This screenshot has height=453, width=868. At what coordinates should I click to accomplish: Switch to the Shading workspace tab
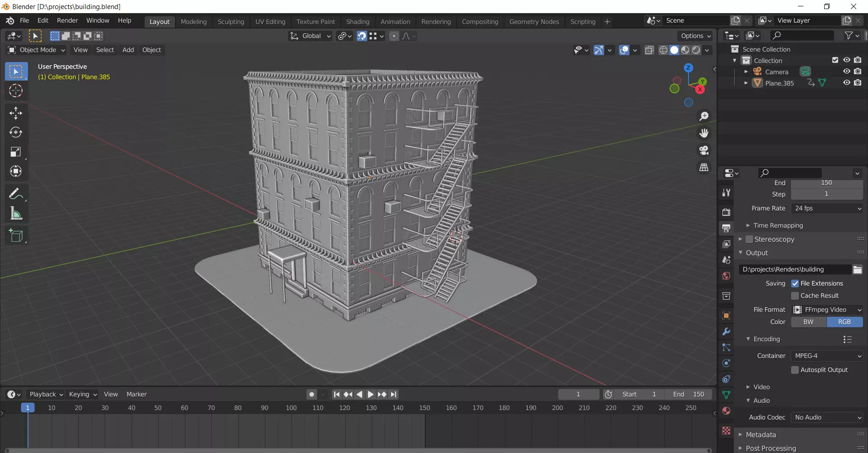pos(357,22)
